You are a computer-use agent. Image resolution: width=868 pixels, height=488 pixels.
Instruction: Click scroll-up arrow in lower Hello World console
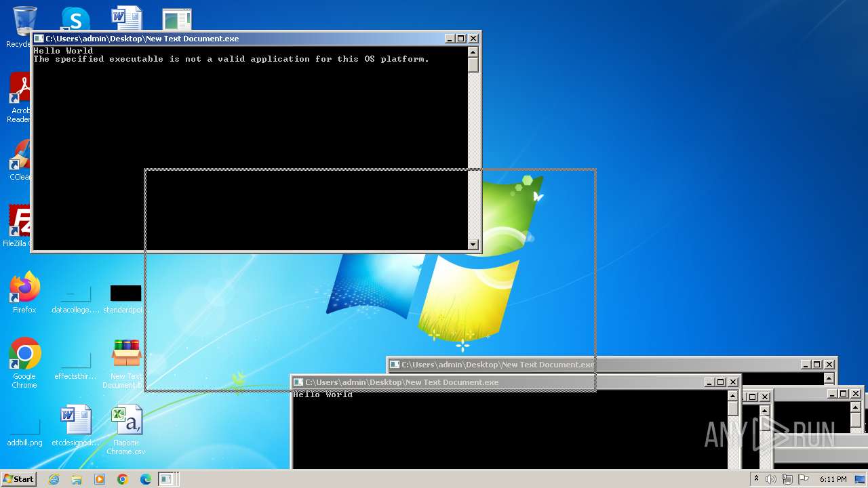[732, 395]
